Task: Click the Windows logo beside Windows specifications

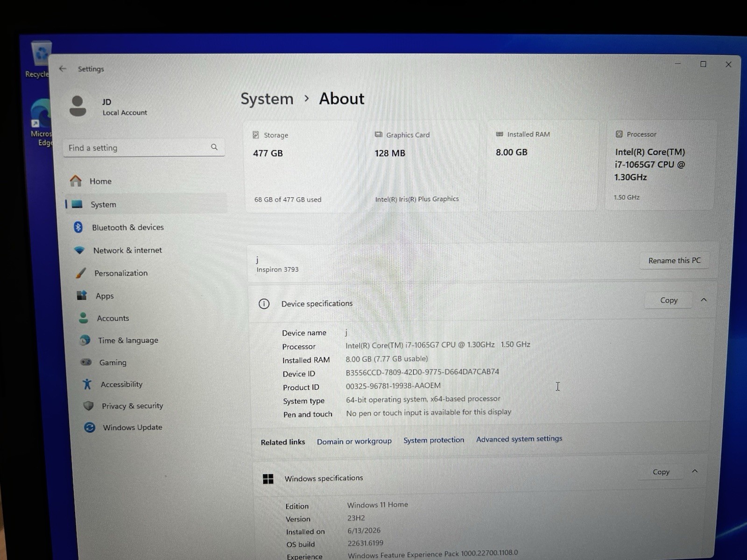Action: point(268,479)
